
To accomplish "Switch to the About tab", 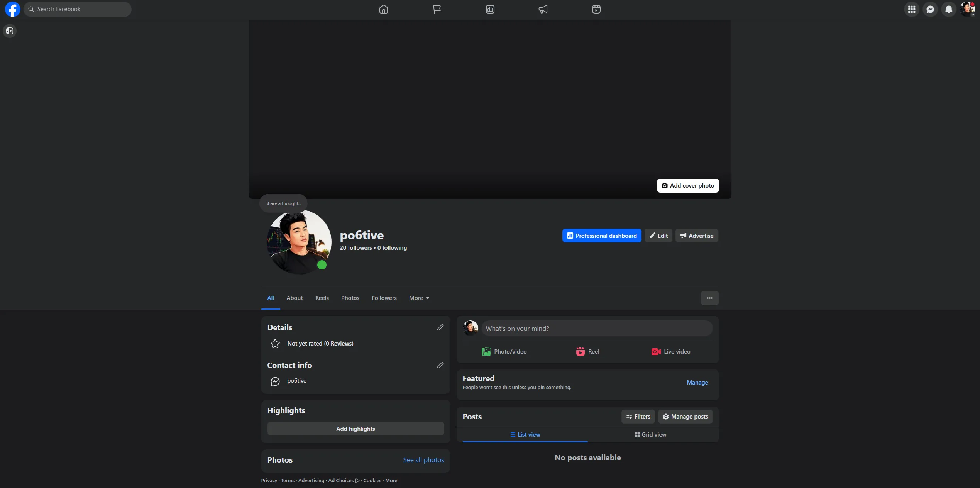I will (x=295, y=298).
